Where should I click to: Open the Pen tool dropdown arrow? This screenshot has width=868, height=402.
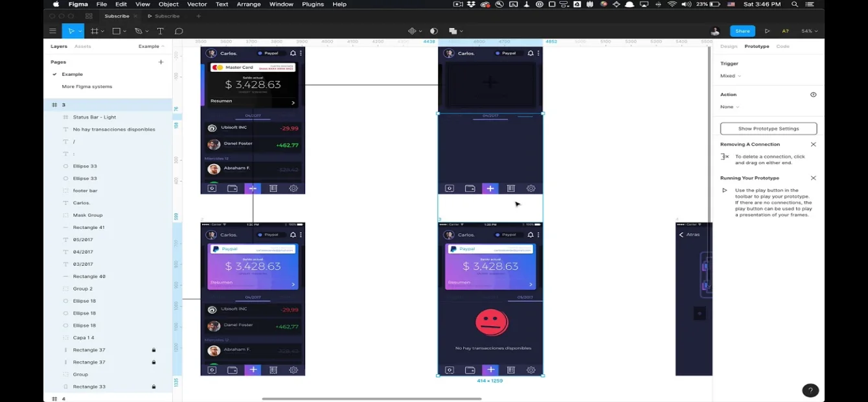(146, 31)
